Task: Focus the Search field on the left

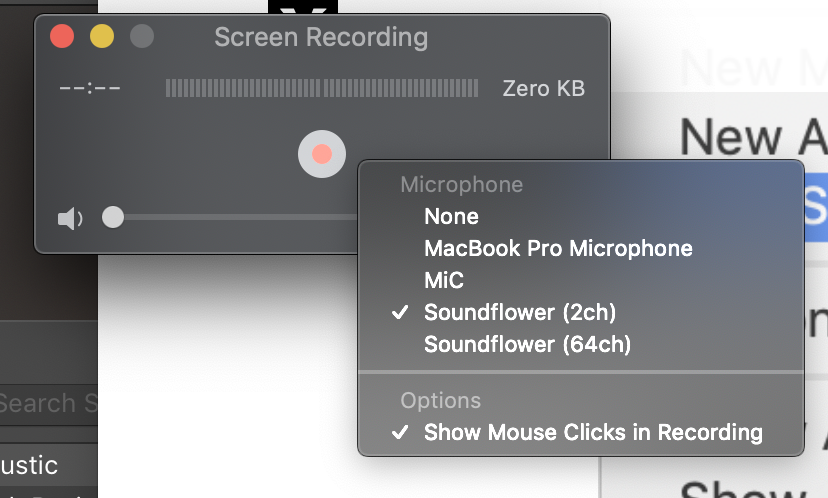Action: click(49, 404)
